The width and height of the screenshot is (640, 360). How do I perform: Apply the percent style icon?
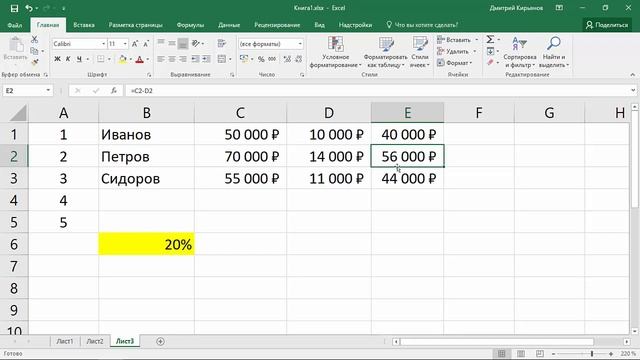(x=261, y=59)
